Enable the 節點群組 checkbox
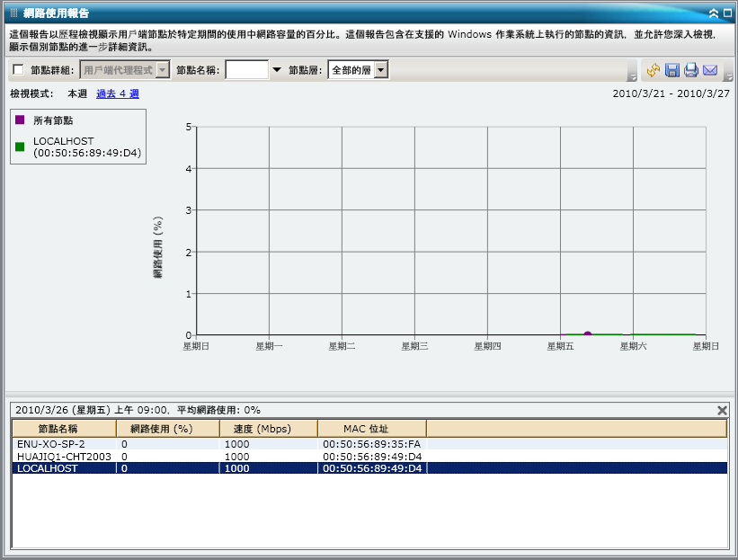 pyautogui.click(x=15, y=69)
